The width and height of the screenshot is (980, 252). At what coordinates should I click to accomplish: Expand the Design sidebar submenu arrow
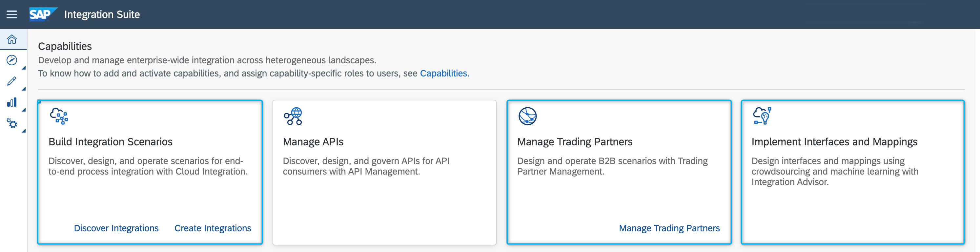point(24,89)
